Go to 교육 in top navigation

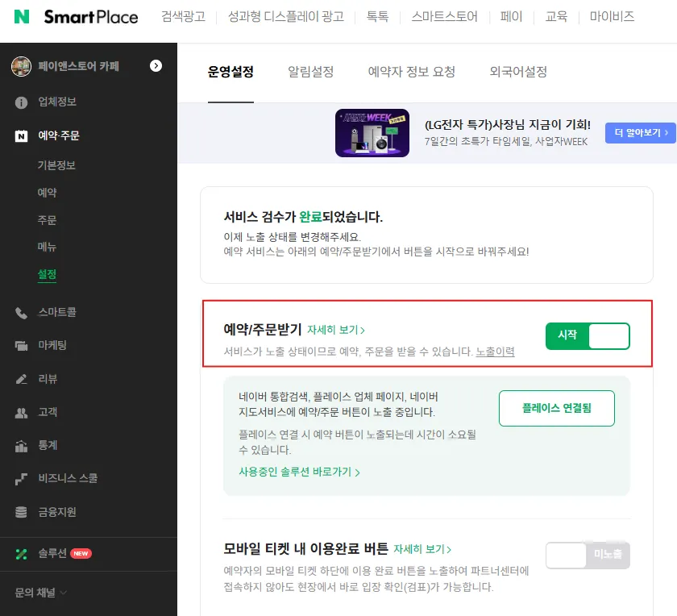tap(556, 16)
